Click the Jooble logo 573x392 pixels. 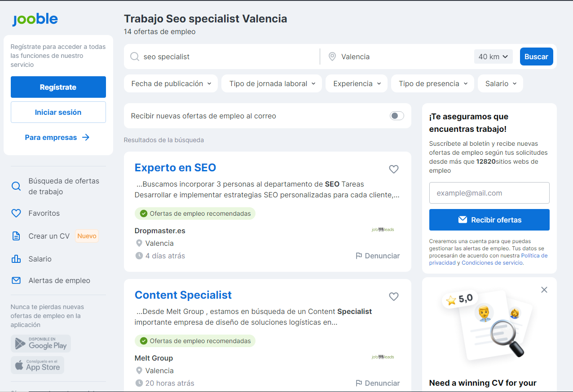(x=35, y=19)
